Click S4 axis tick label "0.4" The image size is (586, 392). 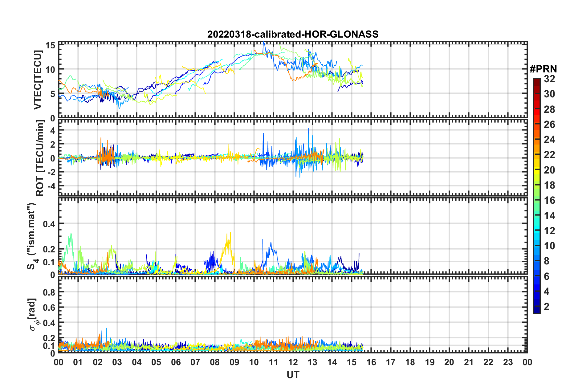tap(49, 224)
